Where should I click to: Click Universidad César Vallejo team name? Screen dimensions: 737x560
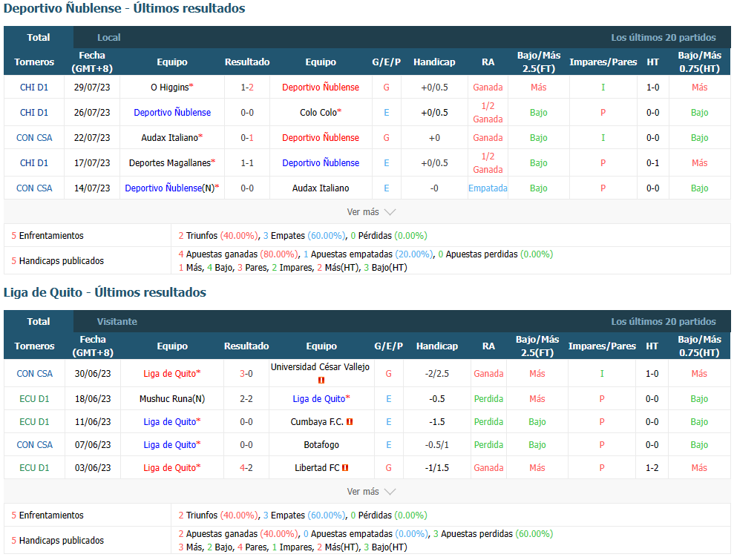(320, 367)
